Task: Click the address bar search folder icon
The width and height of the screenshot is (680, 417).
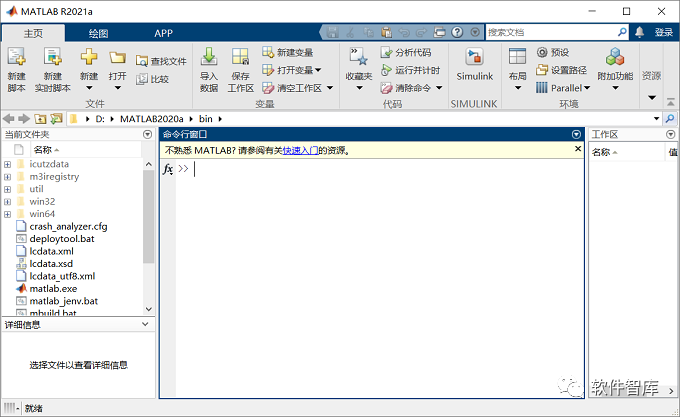Action: [x=670, y=118]
